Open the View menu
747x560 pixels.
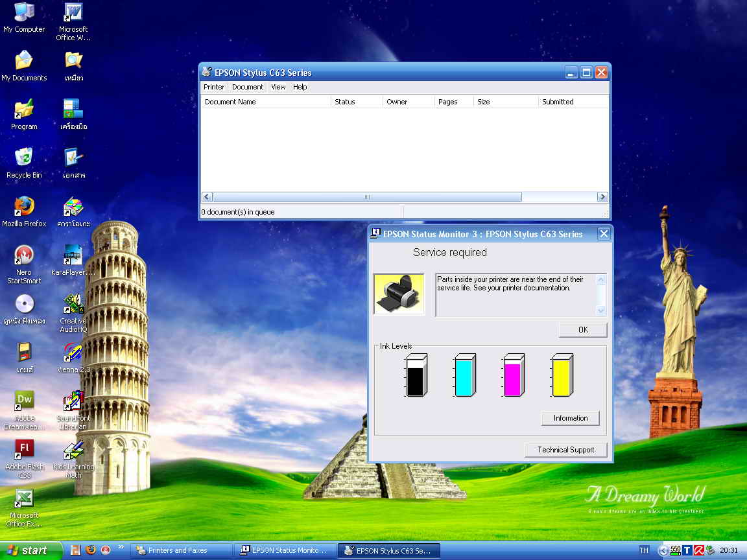[278, 87]
